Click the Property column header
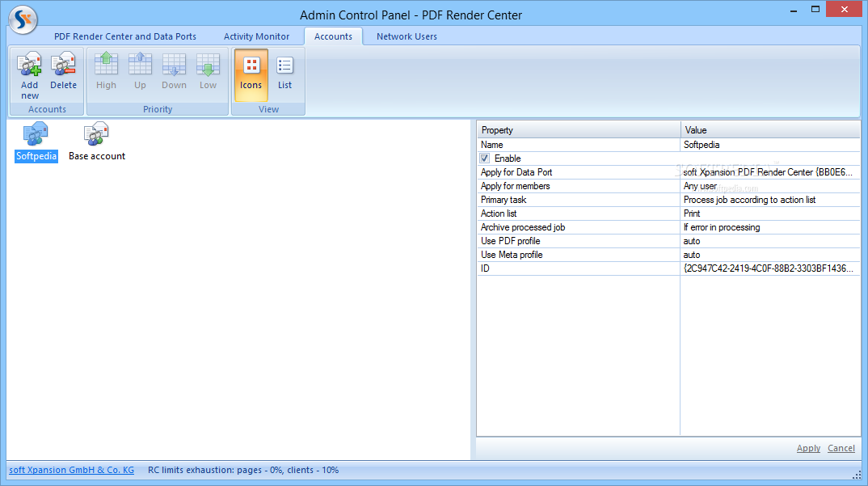Image resolution: width=868 pixels, height=486 pixels. pos(579,130)
